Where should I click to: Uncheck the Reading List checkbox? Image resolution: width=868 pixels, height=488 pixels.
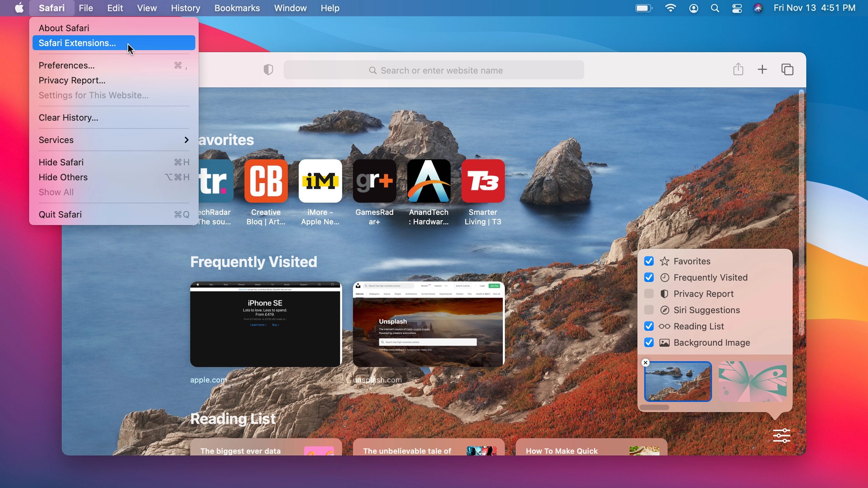click(649, 326)
